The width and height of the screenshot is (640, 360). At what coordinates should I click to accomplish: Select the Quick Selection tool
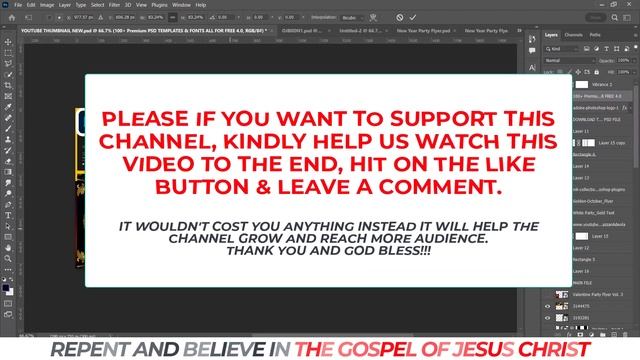point(8,75)
